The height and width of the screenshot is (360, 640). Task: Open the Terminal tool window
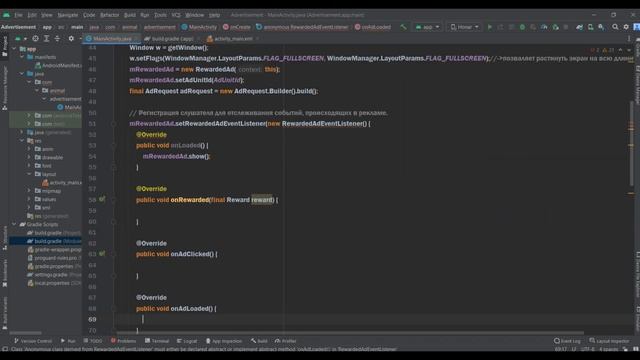coord(157,341)
